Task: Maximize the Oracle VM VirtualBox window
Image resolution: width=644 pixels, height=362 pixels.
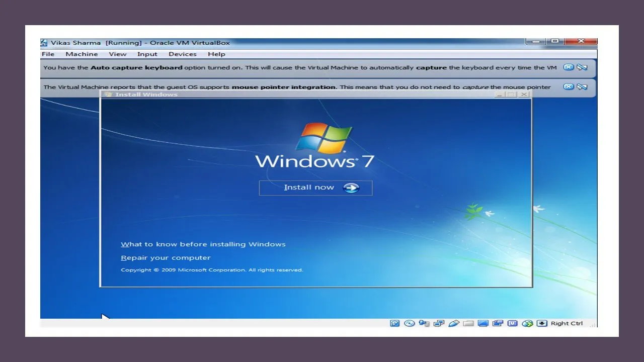Action: tap(554, 42)
